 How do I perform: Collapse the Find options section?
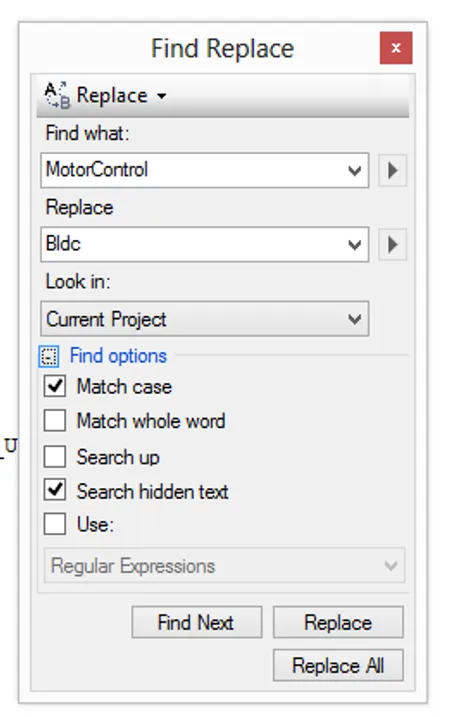49,356
